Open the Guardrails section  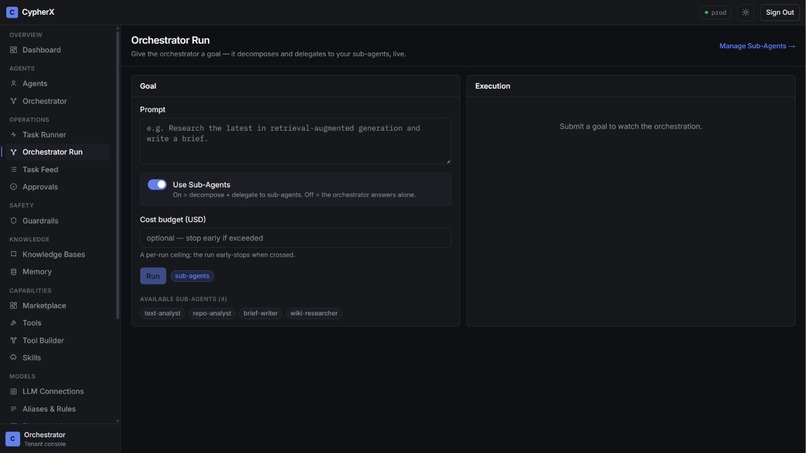click(x=40, y=221)
